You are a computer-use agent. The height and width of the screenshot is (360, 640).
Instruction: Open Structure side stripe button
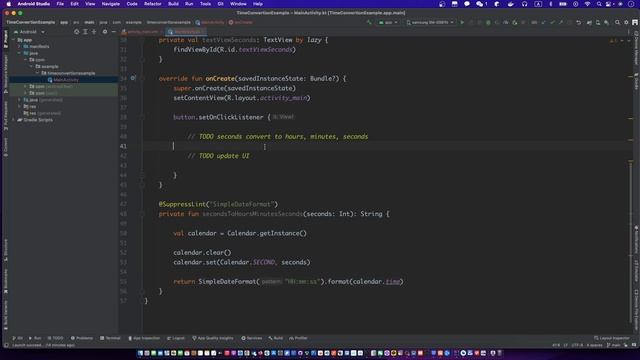(x=6, y=250)
